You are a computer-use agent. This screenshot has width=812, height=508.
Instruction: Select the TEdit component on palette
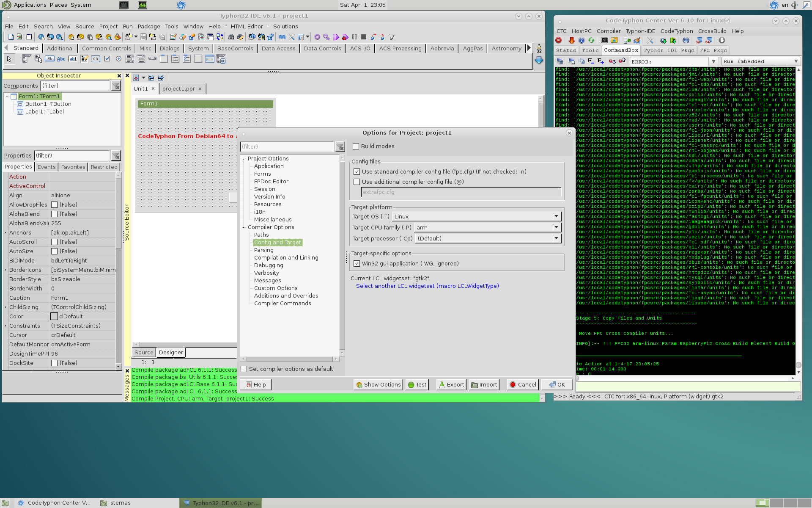[73, 59]
